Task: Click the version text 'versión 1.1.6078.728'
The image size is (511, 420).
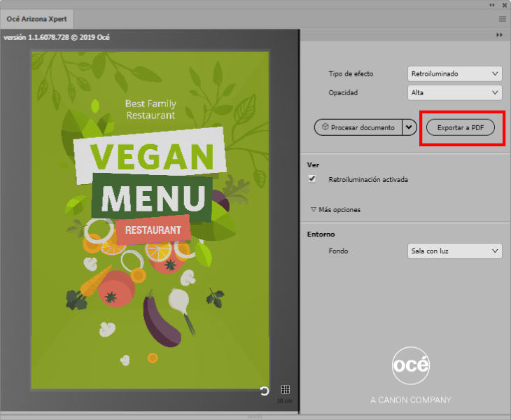Action: click(36, 38)
